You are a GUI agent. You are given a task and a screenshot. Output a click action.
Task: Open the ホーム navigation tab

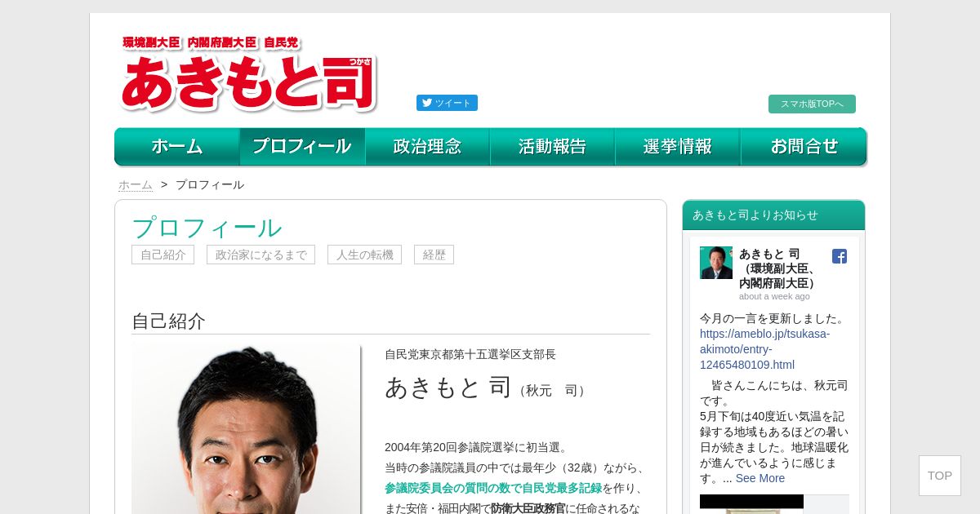(x=177, y=147)
